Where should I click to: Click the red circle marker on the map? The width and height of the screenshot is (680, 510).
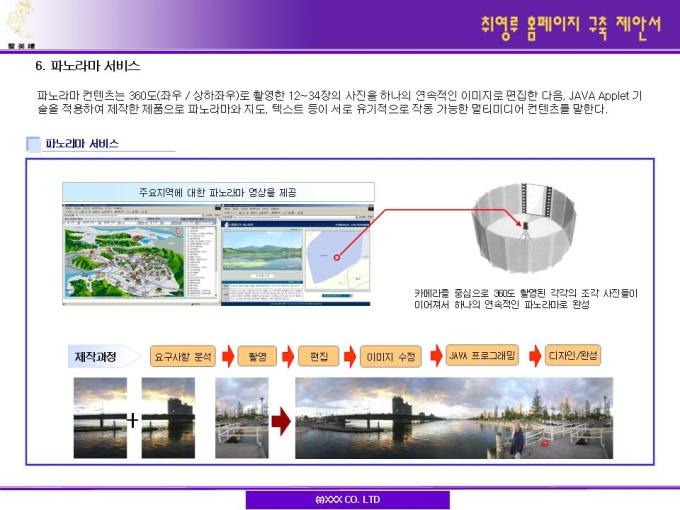point(337,257)
